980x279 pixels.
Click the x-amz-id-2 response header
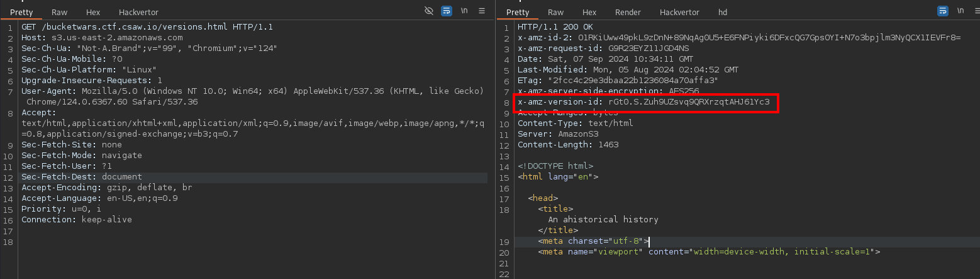click(x=739, y=38)
